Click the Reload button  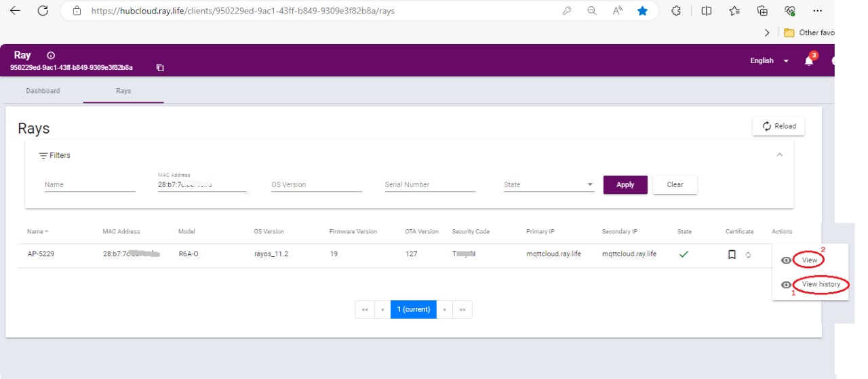[778, 126]
